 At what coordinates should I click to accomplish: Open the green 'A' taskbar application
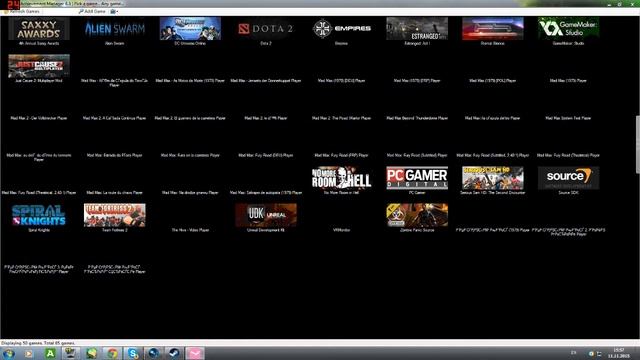tap(50, 353)
